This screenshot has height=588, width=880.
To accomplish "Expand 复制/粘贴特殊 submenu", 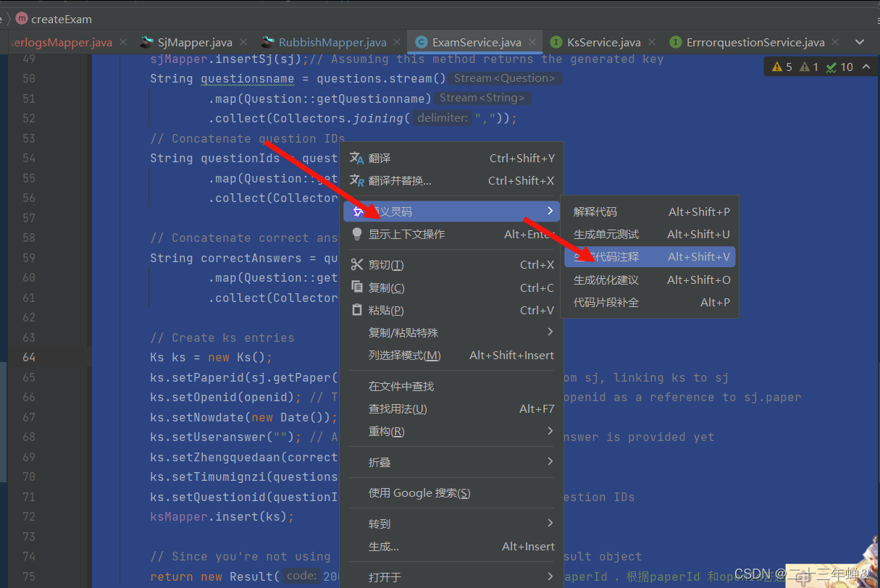I will 452,332.
